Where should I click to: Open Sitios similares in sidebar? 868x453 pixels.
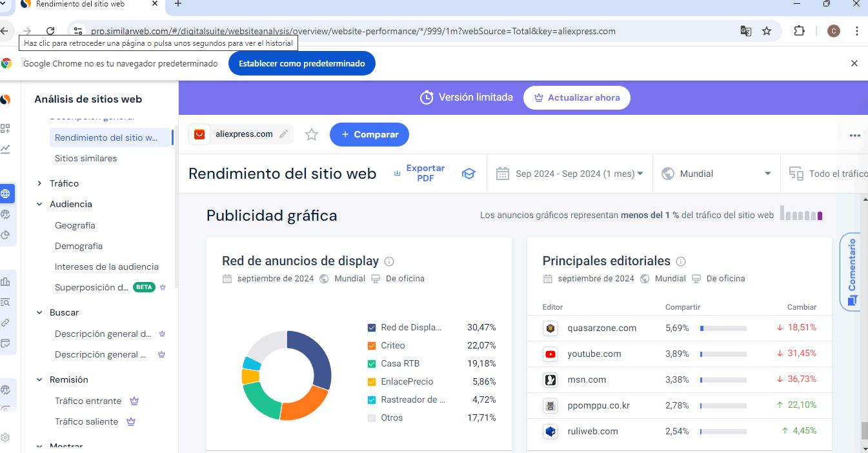(86, 158)
